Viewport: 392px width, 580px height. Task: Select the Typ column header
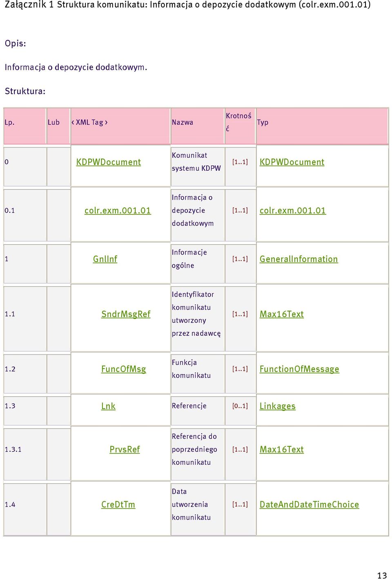click(x=263, y=122)
